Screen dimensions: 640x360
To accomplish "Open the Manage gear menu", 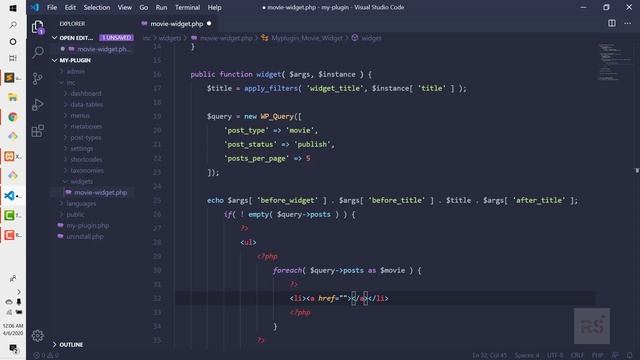I will 38,336.
